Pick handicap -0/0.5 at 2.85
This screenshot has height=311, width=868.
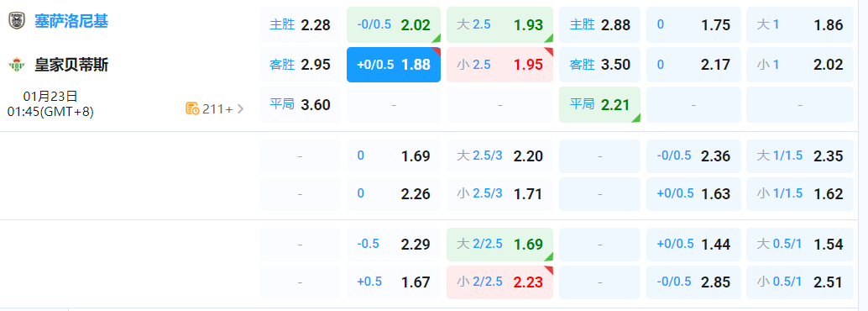click(x=693, y=282)
